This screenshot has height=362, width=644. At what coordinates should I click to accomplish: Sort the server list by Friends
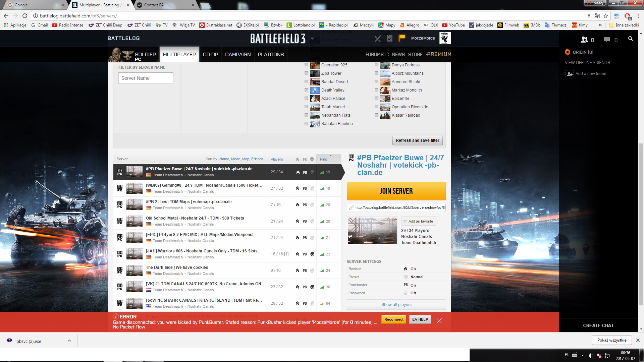point(257,159)
